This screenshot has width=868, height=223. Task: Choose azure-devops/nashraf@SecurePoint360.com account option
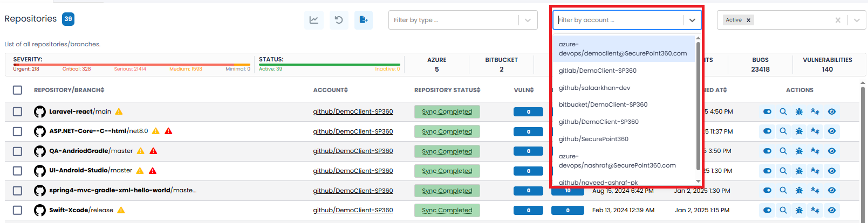point(623,161)
